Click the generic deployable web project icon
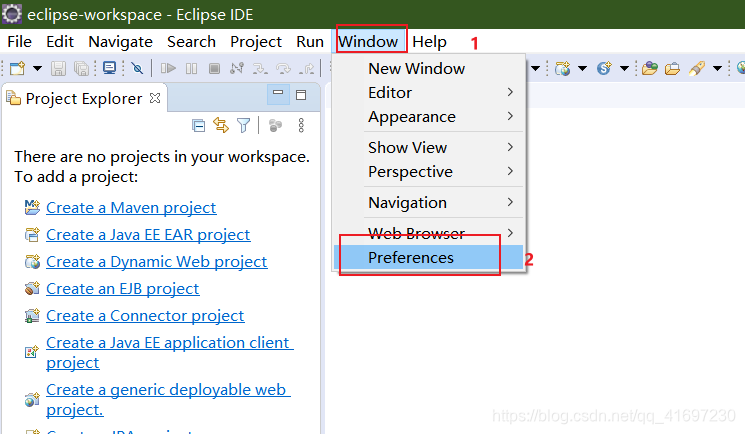The width and height of the screenshot is (745, 434). click(32, 399)
